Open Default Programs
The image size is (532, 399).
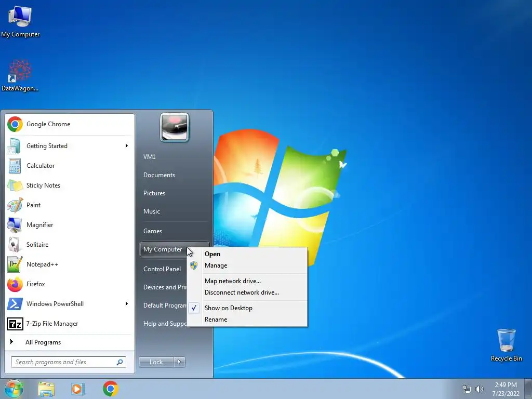click(x=164, y=305)
